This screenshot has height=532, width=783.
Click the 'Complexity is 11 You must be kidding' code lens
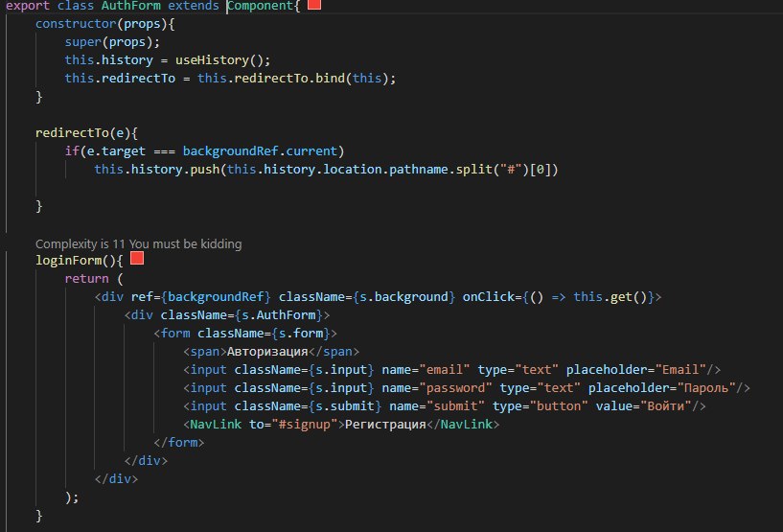click(x=138, y=243)
